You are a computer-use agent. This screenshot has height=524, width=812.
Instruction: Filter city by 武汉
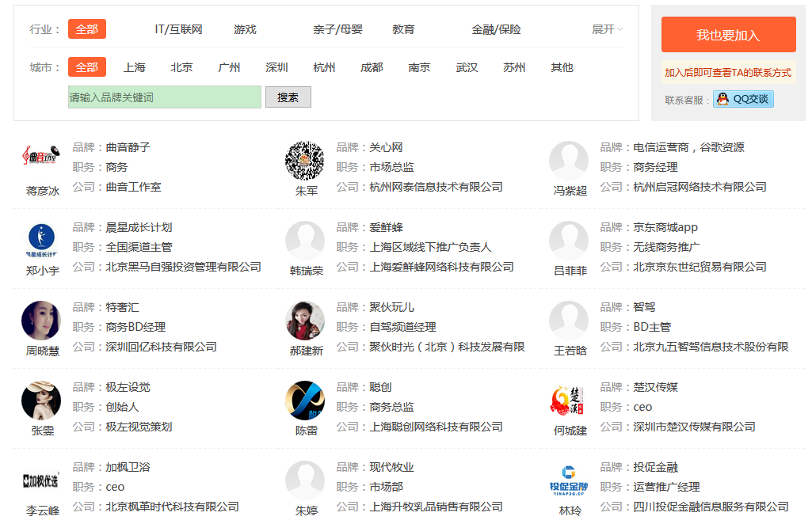tap(467, 67)
